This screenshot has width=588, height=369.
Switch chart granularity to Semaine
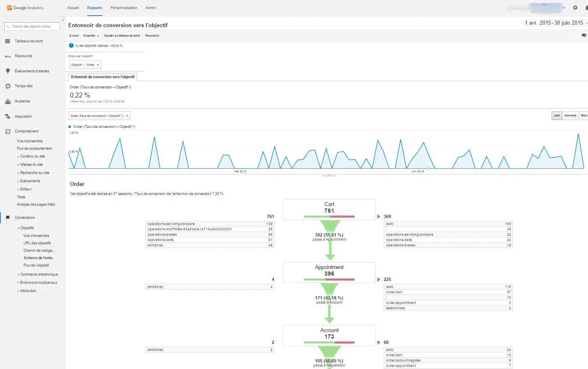tap(570, 116)
